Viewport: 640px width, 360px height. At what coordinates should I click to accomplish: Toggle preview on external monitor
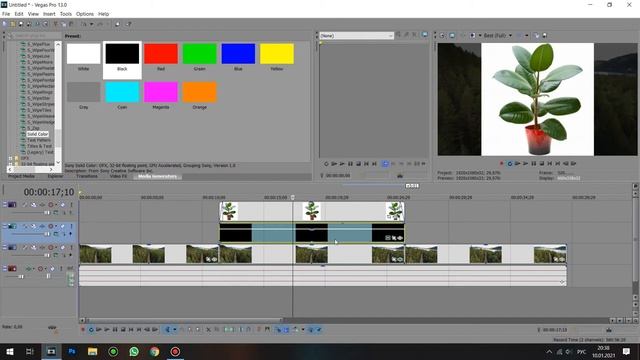[x=452, y=36]
